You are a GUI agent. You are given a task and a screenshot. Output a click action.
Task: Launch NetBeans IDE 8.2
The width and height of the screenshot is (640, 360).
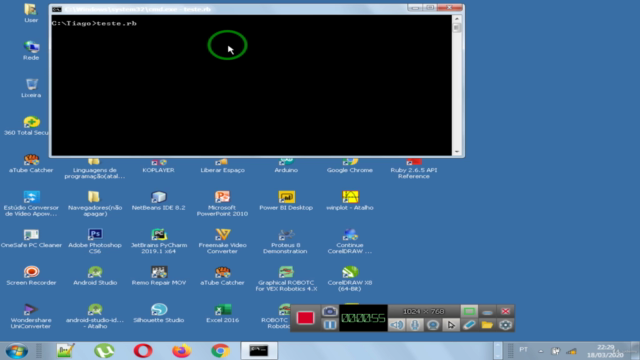[158, 201]
